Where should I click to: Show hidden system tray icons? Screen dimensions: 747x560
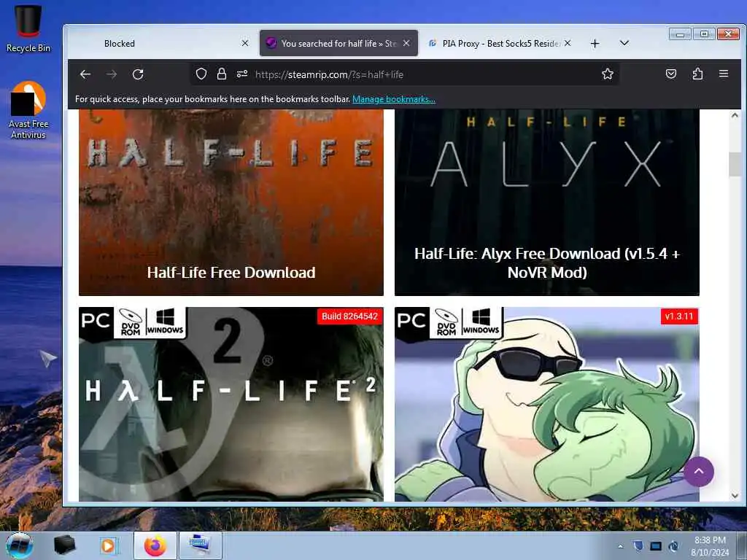620,546
